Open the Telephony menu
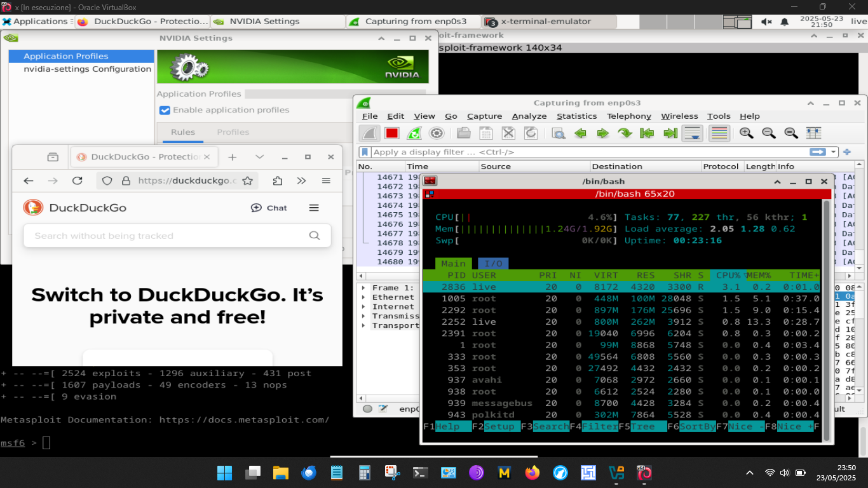Screen dimensions: 868x488 click(x=628, y=116)
